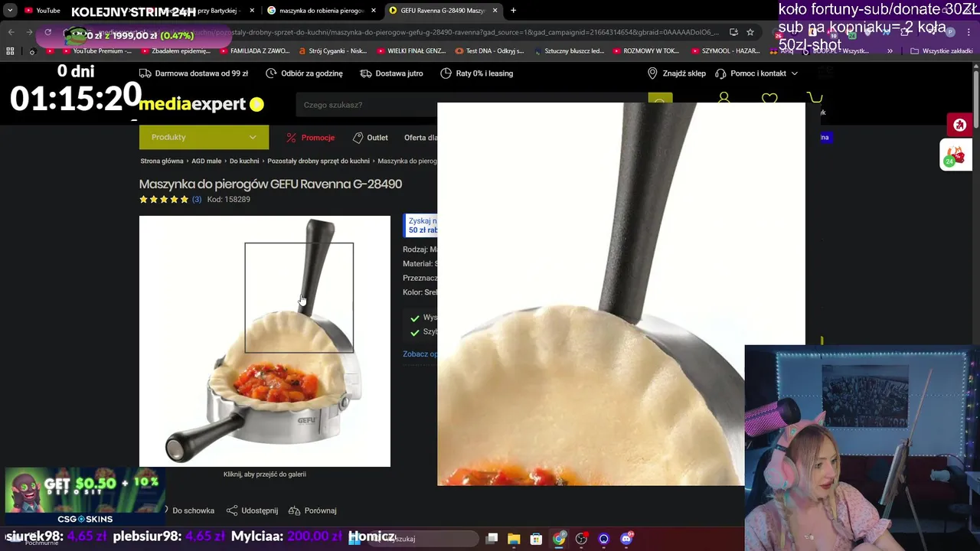980x551 pixels.
Task: Open the Chrome apps grid icon
Action: pyautogui.click(x=10, y=51)
